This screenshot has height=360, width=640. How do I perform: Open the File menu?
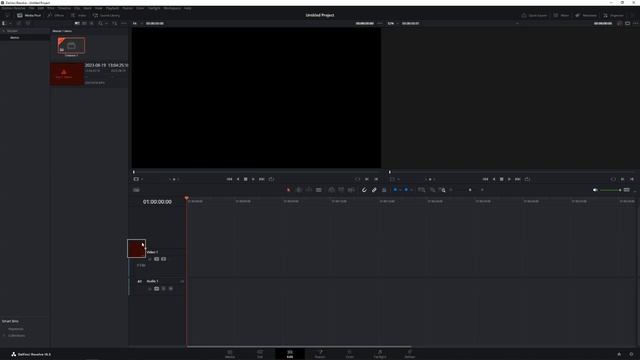(x=31, y=8)
